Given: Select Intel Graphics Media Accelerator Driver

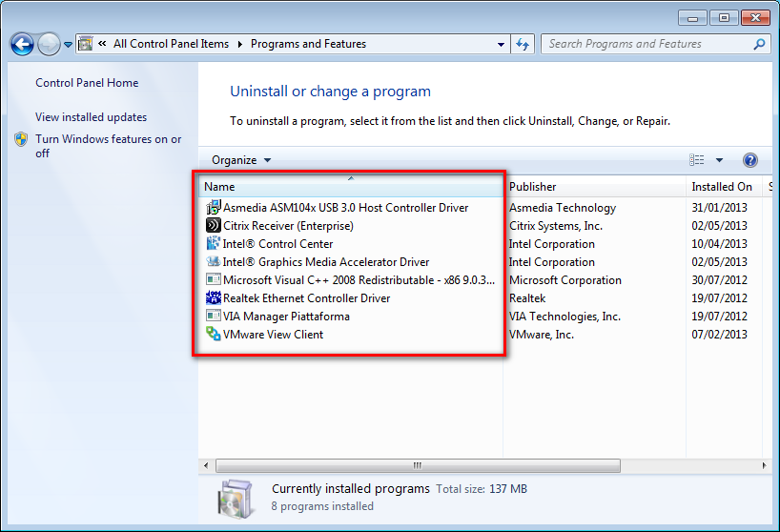Looking at the screenshot, I should point(326,262).
